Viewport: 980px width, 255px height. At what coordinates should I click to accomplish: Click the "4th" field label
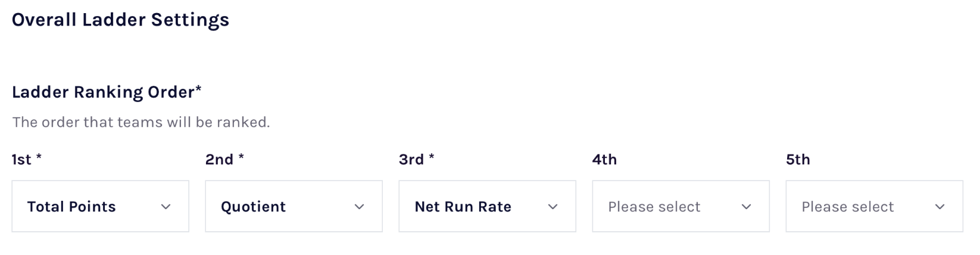coord(604,160)
